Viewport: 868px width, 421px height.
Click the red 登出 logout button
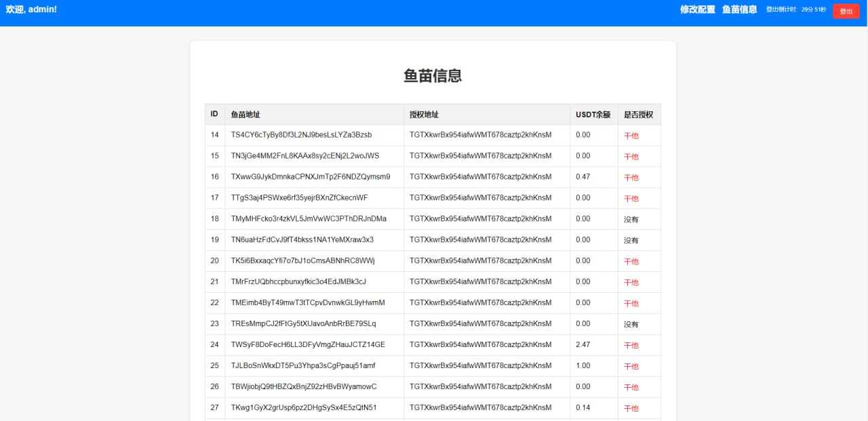[x=846, y=11]
